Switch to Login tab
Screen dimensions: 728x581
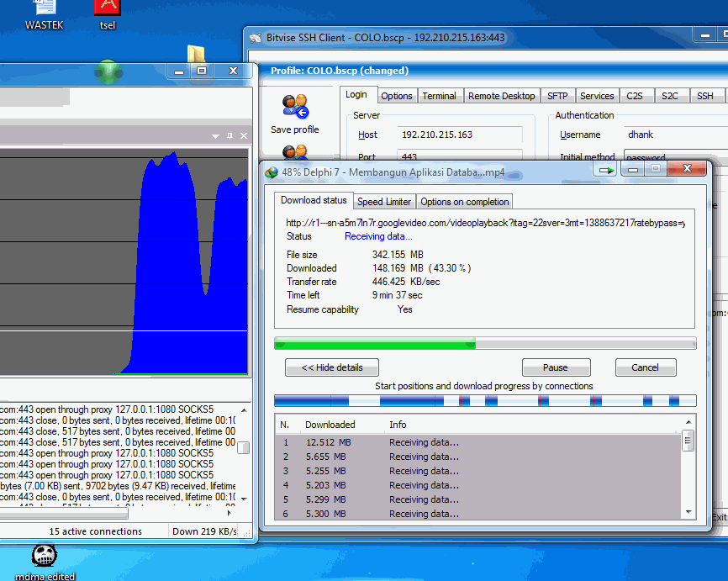(356, 95)
